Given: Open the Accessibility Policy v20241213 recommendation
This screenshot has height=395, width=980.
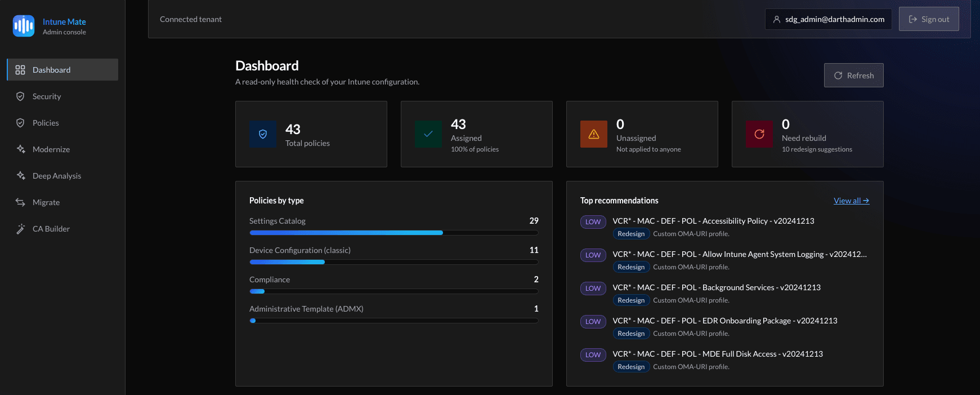Looking at the screenshot, I should click(713, 221).
